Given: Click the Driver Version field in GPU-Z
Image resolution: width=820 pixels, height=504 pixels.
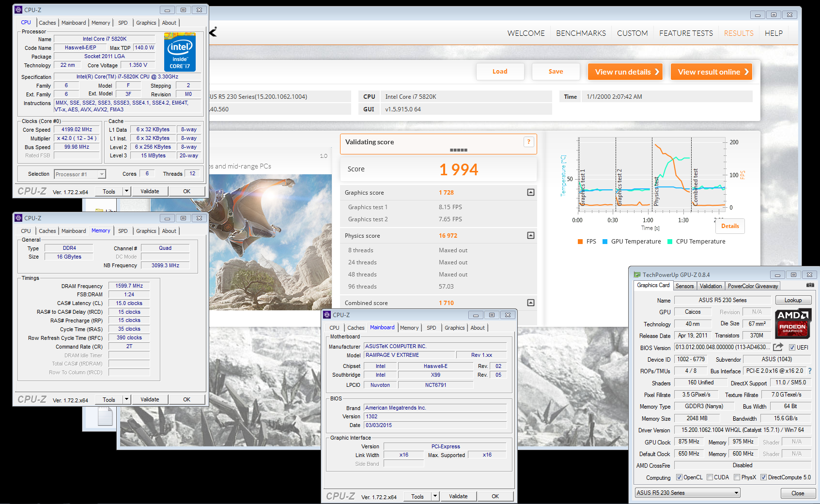Looking at the screenshot, I should 743,430.
